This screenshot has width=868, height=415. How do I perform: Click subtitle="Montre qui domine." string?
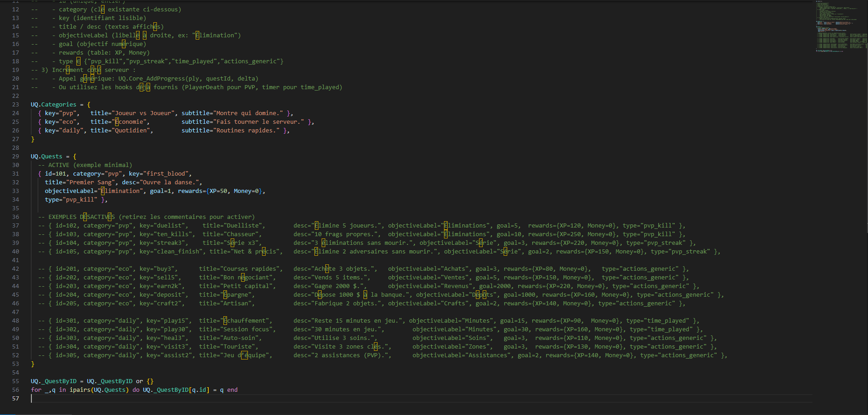(x=232, y=113)
